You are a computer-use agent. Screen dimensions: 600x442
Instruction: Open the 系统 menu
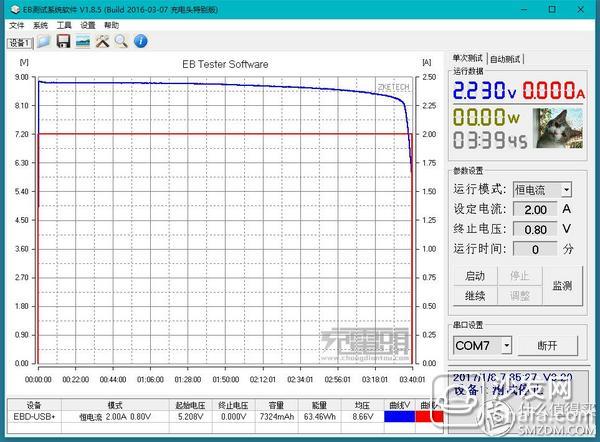click(x=40, y=25)
